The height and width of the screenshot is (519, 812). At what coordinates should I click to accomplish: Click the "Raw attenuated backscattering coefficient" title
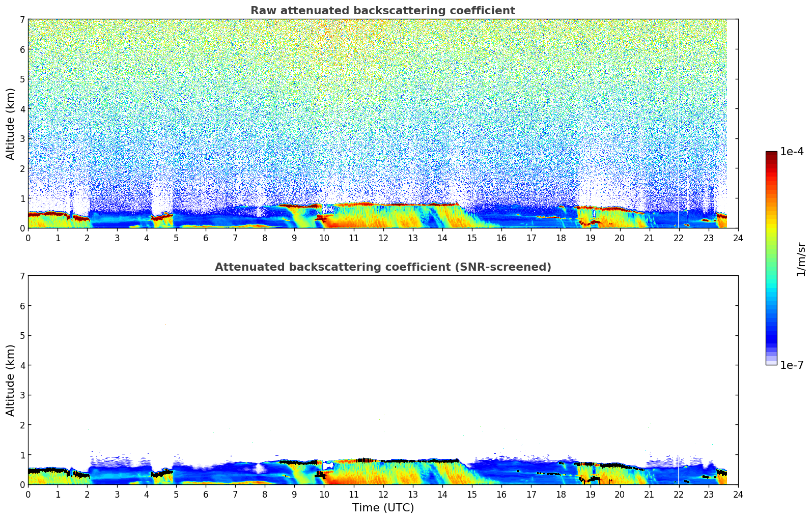click(382, 11)
